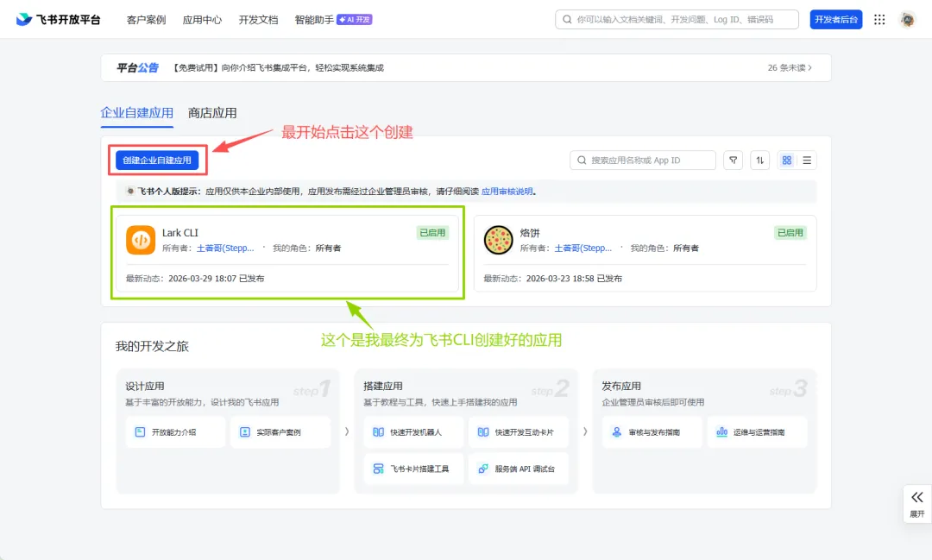The image size is (932, 560).
Task: Click the Feishu Open Platform logo
Action: click(x=59, y=20)
